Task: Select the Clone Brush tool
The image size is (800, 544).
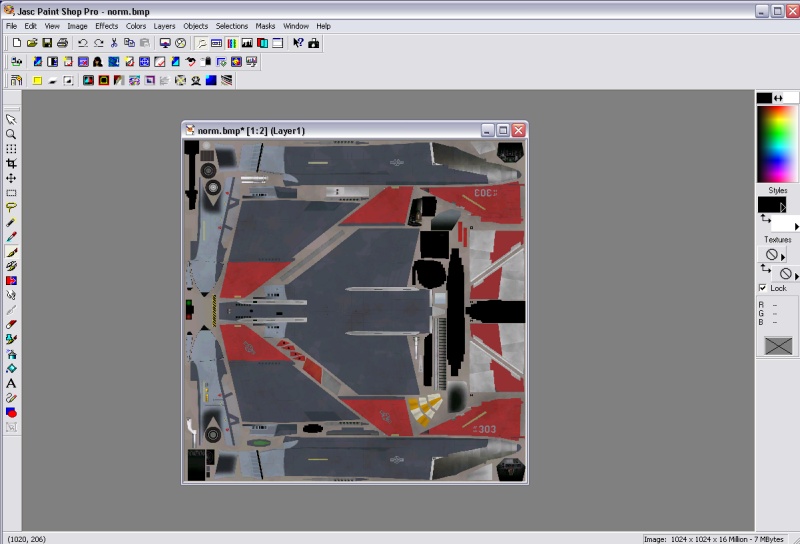Action: pyautogui.click(x=11, y=266)
